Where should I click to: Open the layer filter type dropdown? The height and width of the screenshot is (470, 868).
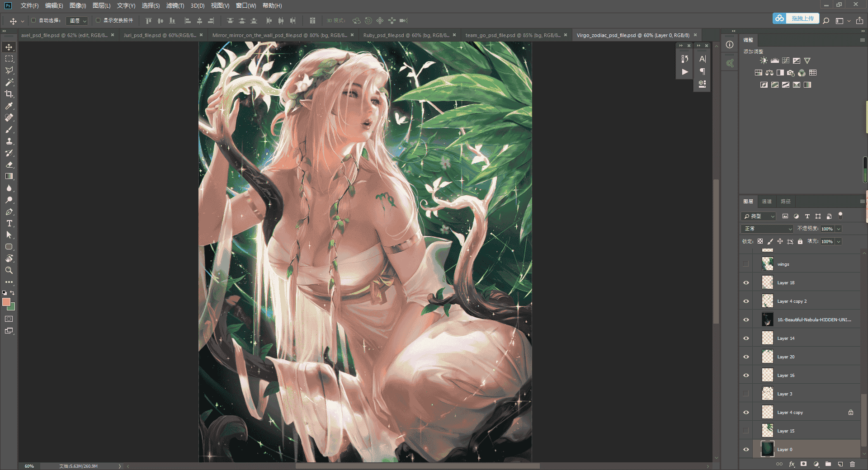coord(759,216)
